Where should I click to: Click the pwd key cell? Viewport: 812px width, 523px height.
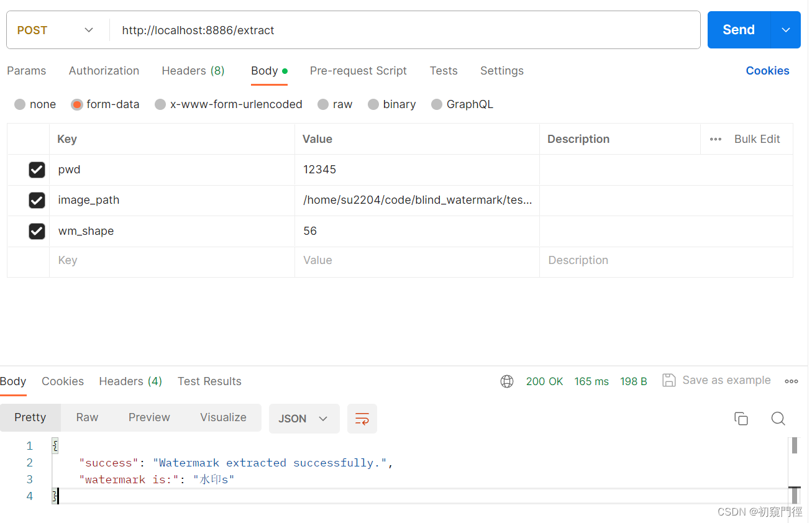(172, 170)
